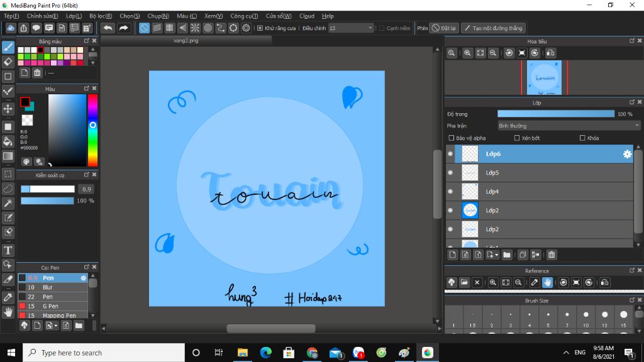Screen dimensions: 644x362
Task: Open the add-brush dropdown arrow
Action: (56, 326)
